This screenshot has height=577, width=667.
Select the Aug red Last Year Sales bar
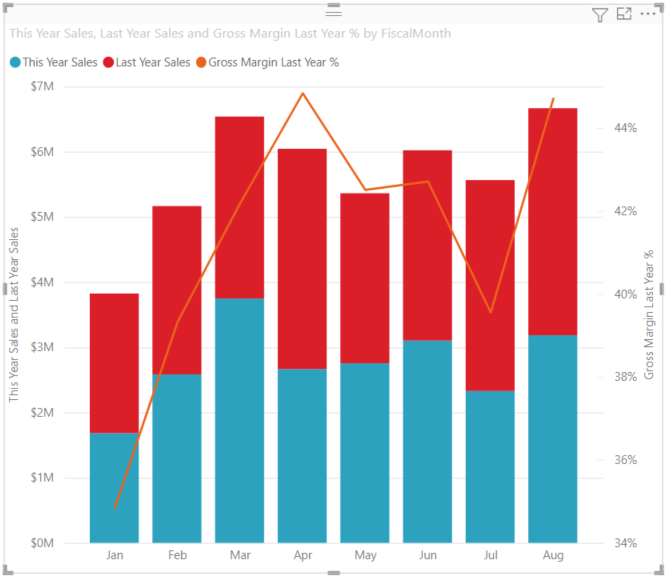(x=553, y=222)
